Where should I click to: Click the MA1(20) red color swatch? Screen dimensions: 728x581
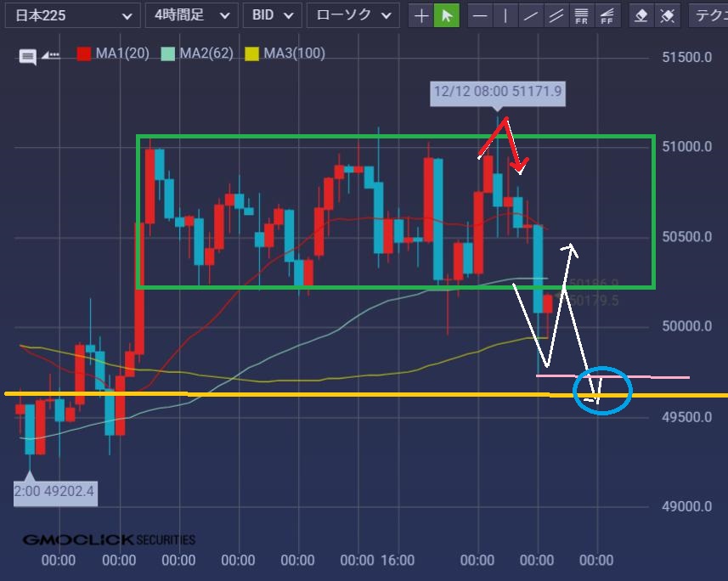coord(84,54)
